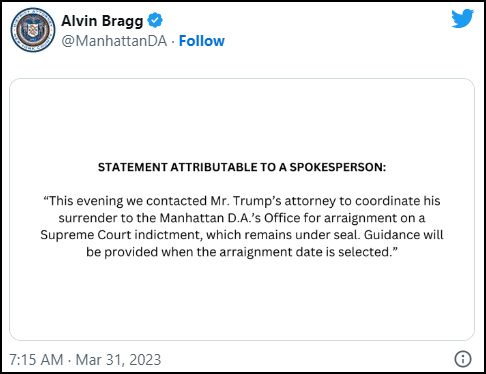
Task: Click the Twitter bird logo
Action: coord(462,18)
